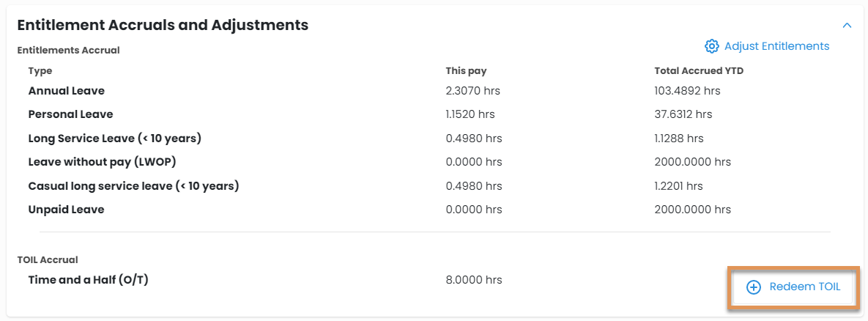Click the Total Accrued YTD column header
The image size is (868, 321).
tap(699, 71)
